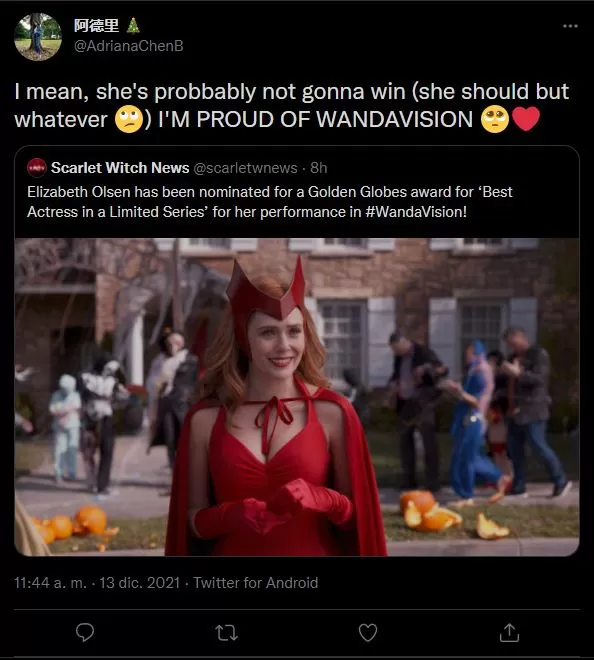The image size is (594, 660).
Task: Open the quoted tweet's WandaVision image
Action: click(297, 397)
